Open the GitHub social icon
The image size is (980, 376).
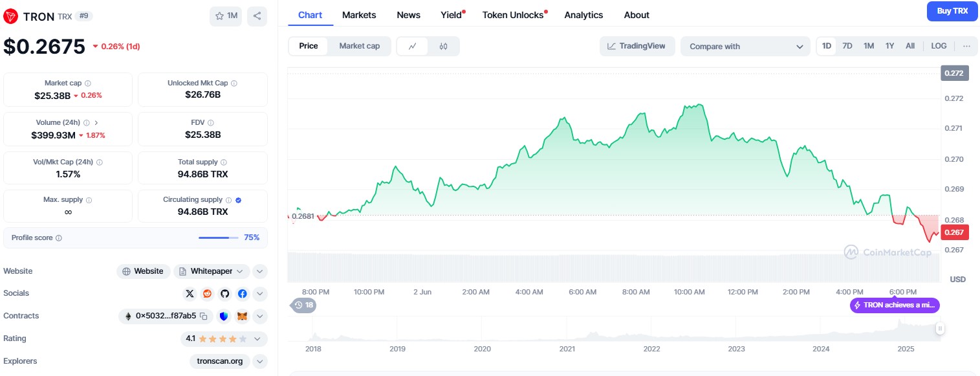[224, 294]
